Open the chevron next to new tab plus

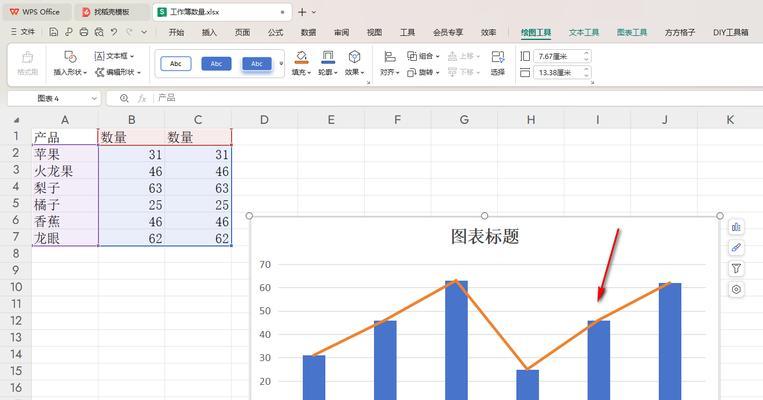pos(314,12)
